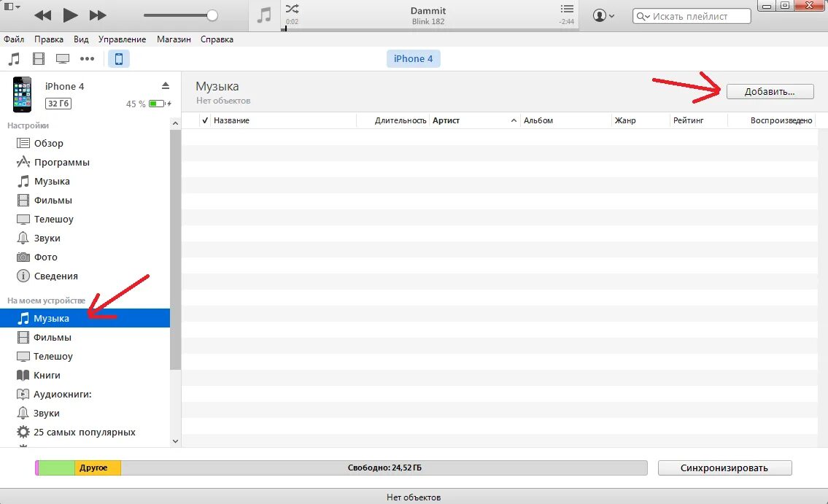Image resolution: width=828 pixels, height=504 pixels.
Task: Toggle shuffle playback icon
Action: [292, 9]
